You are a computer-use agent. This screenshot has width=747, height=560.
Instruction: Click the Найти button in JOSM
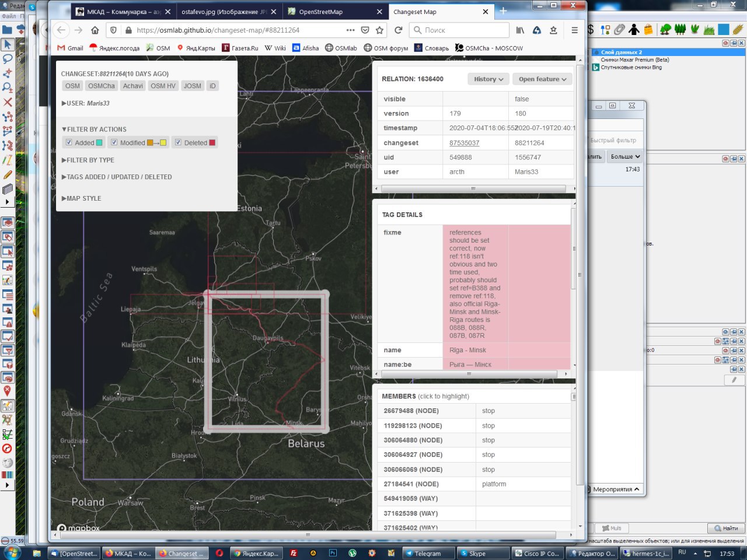coord(726,528)
